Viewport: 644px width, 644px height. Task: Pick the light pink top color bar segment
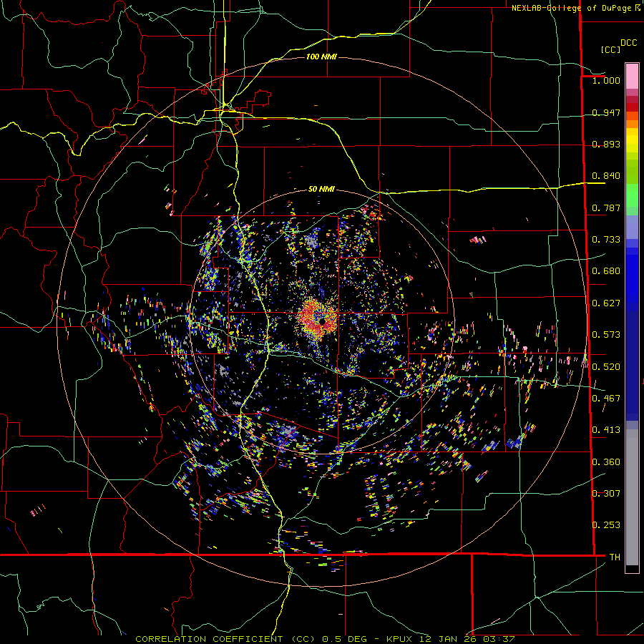pos(632,77)
